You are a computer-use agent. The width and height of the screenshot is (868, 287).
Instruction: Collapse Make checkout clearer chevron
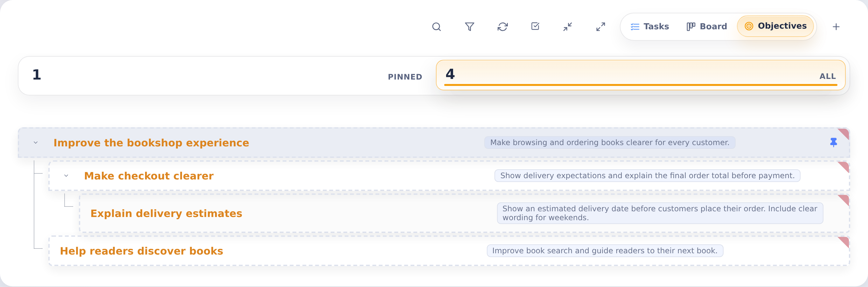click(x=66, y=176)
